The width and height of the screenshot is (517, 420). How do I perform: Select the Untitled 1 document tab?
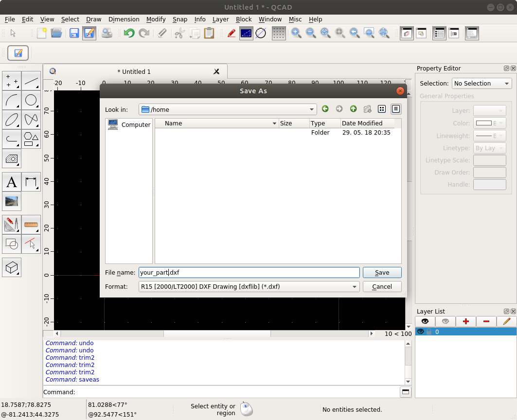pos(134,71)
